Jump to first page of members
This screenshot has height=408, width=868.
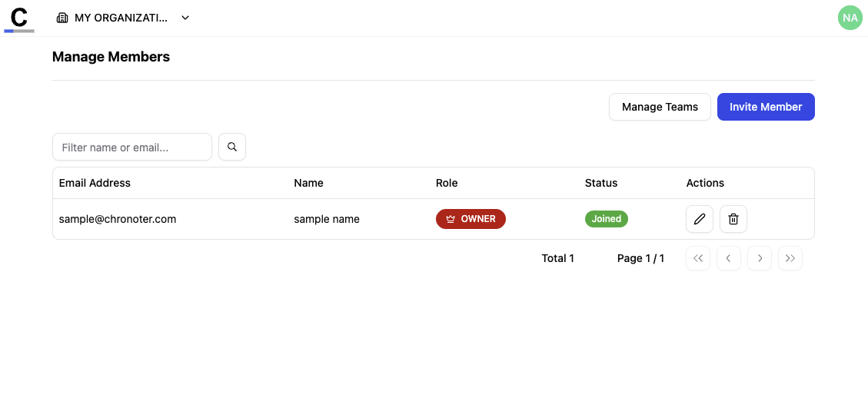tap(697, 258)
